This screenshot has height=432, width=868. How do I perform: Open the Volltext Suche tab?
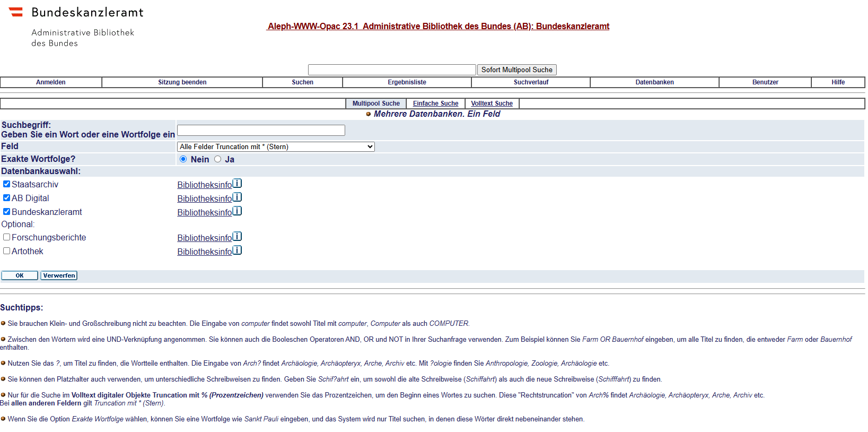(492, 103)
